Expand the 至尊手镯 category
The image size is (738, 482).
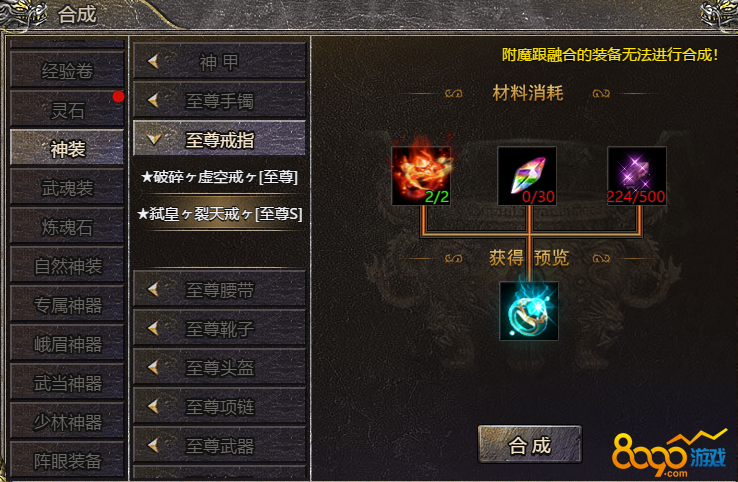(219, 100)
